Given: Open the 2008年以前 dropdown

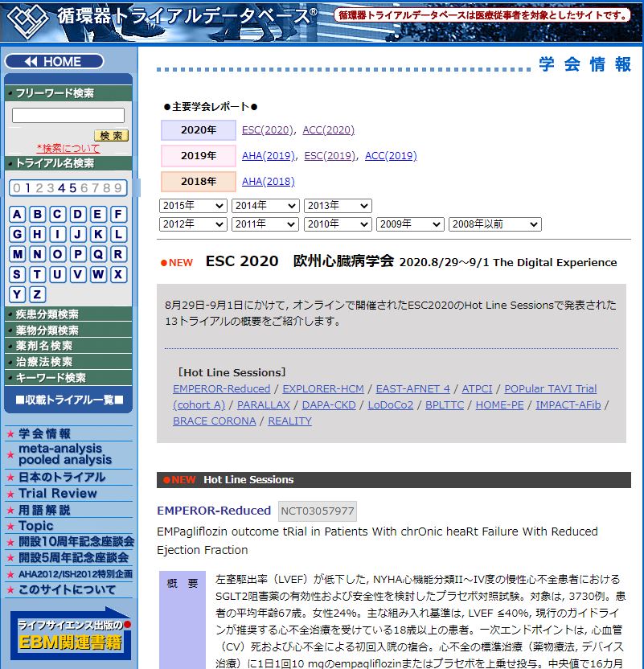Looking at the screenshot, I should 495,224.
